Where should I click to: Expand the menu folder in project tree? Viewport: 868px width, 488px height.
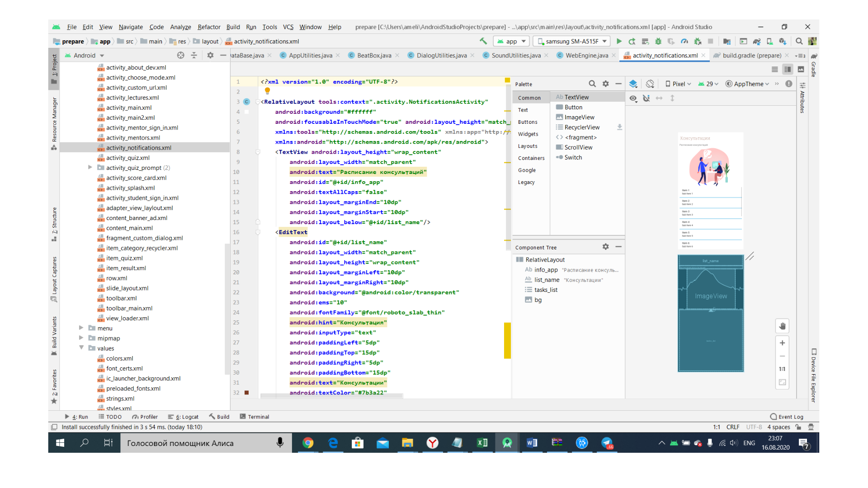point(81,328)
